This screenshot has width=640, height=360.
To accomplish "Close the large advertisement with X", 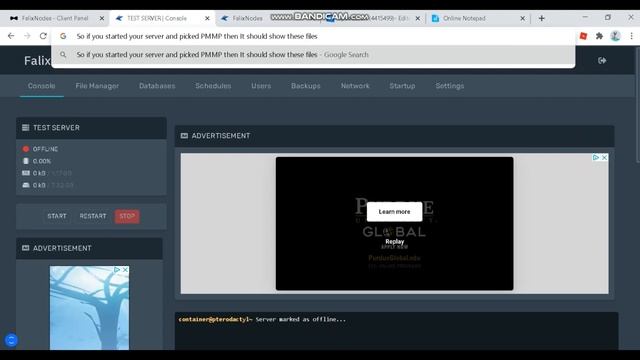I will pos(604,158).
